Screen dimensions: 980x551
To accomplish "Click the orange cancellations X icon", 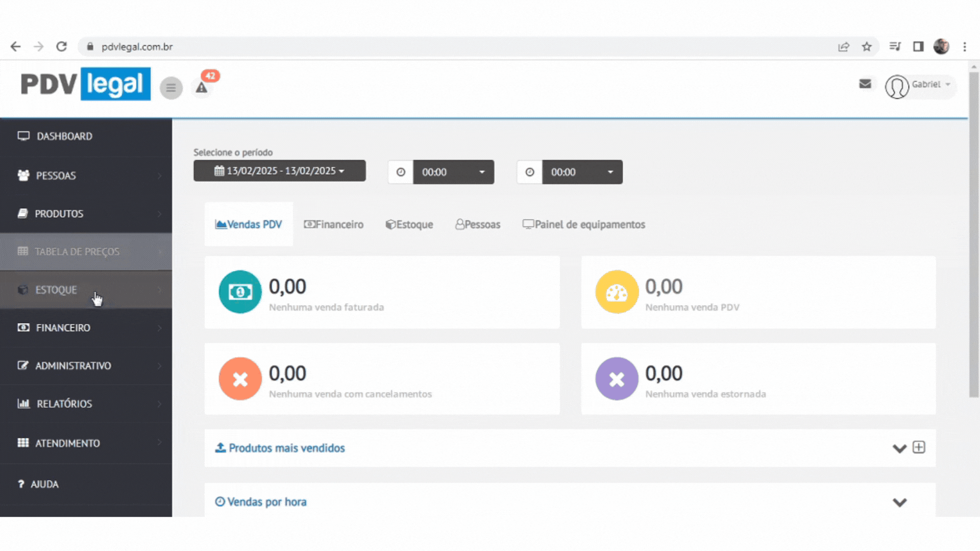I will coord(240,379).
